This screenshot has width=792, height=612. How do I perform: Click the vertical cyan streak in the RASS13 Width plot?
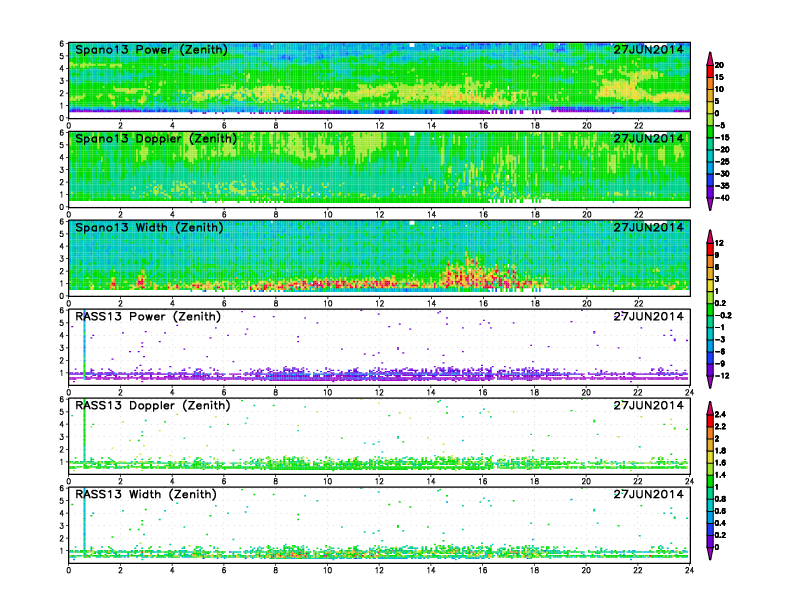(84, 520)
